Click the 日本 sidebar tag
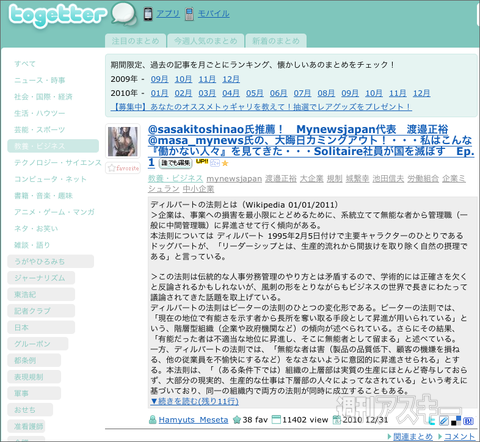The height and width of the screenshot is (442, 480). point(41,327)
